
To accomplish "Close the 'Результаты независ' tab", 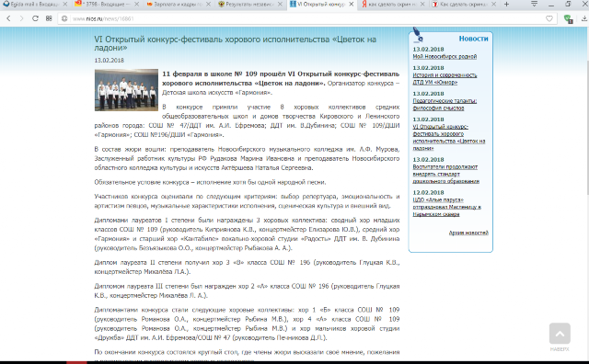I will [x=280, y=4].
